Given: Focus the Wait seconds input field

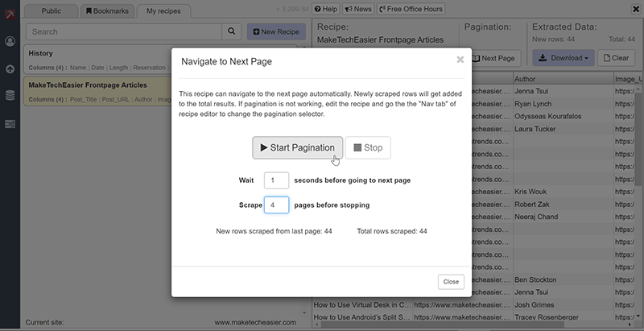Looking at the screenshot, I should pyautogui.click(x=276, y=180).
